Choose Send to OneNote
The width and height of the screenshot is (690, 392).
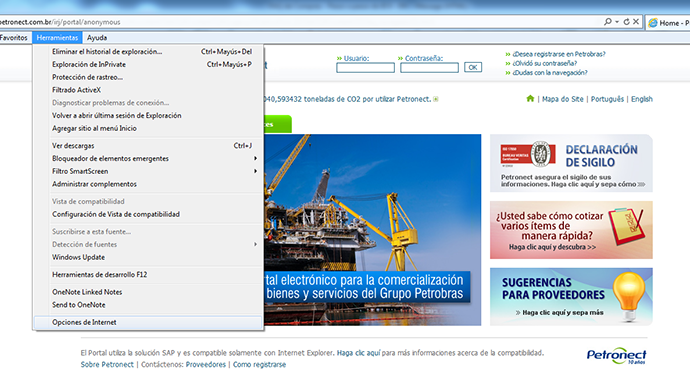click(x=148, y=304)
